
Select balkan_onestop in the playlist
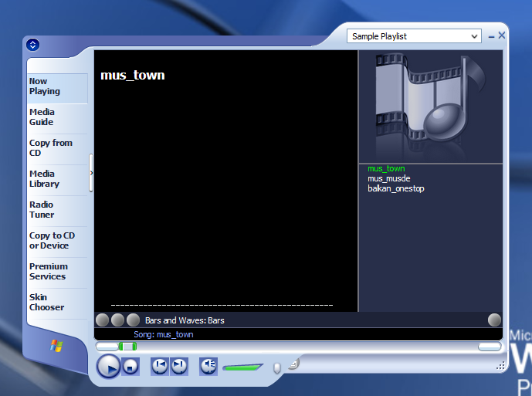coord(395,188)
